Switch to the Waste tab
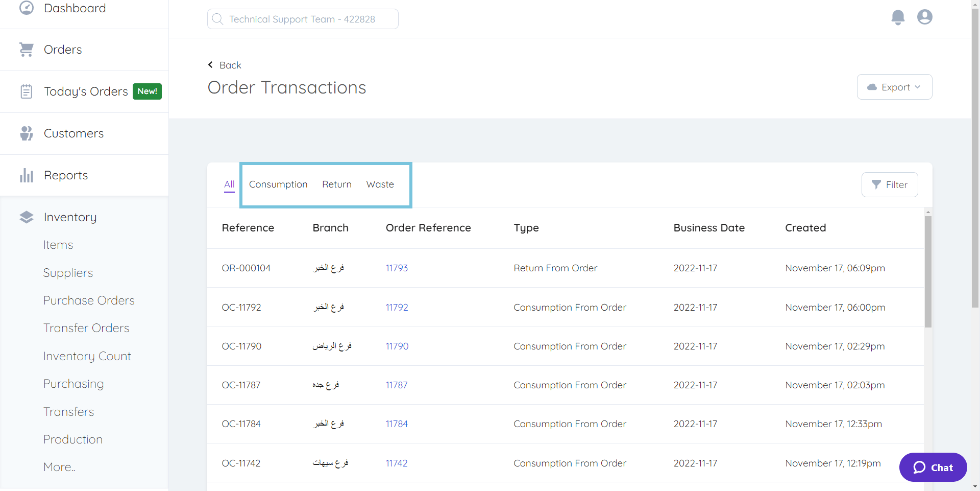Image resolution: width=980 pixels, height=491 pixels. [x=380, y=184]
